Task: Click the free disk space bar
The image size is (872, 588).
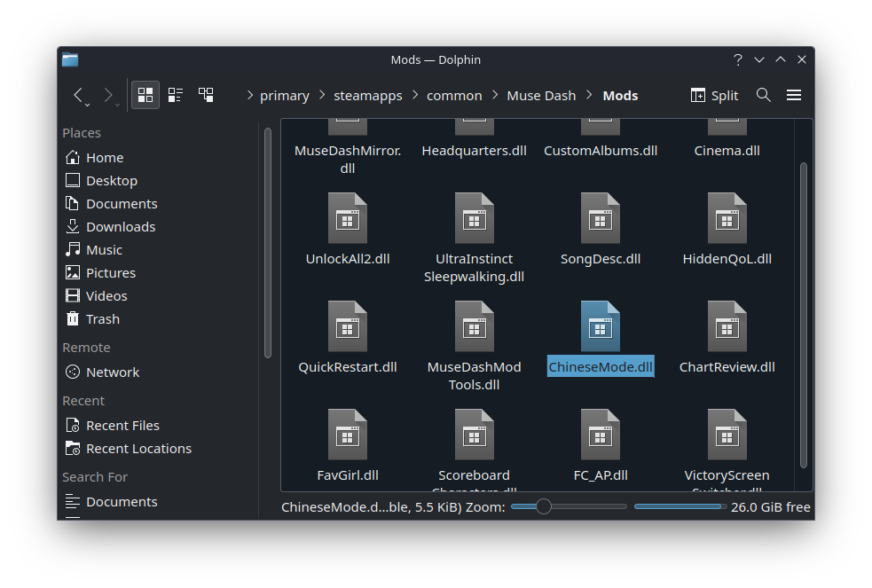Action: (x=680, y=506)
